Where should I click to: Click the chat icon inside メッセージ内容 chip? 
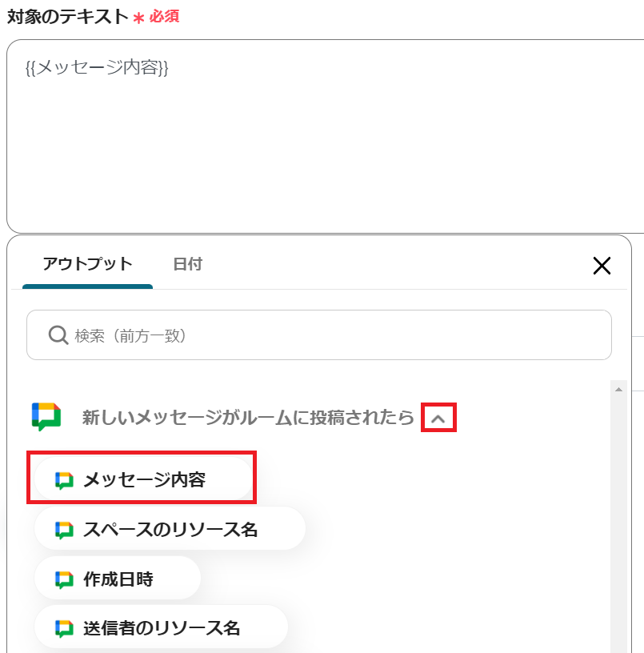click(64, 480)
